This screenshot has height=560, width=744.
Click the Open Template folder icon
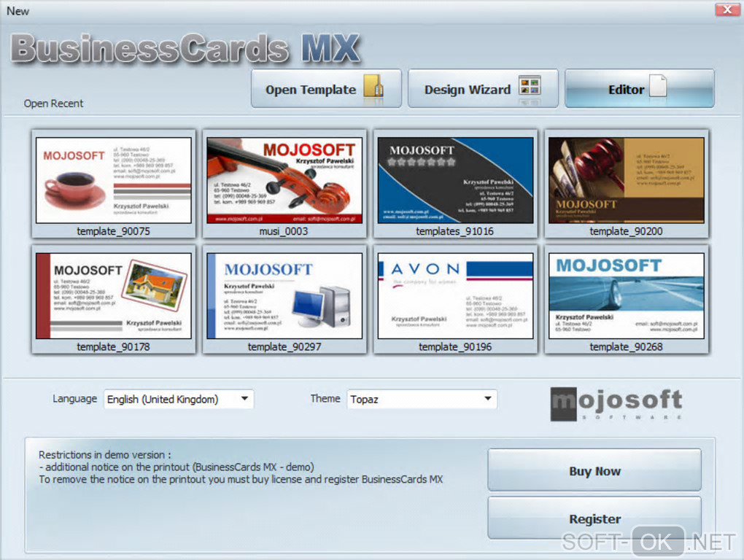373,86
